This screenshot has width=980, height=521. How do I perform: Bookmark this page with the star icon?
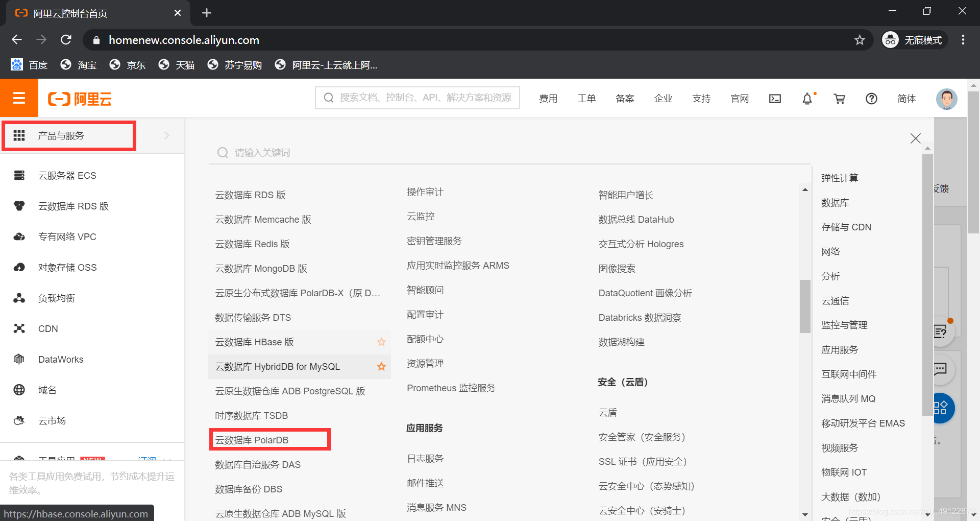[860, 40]
